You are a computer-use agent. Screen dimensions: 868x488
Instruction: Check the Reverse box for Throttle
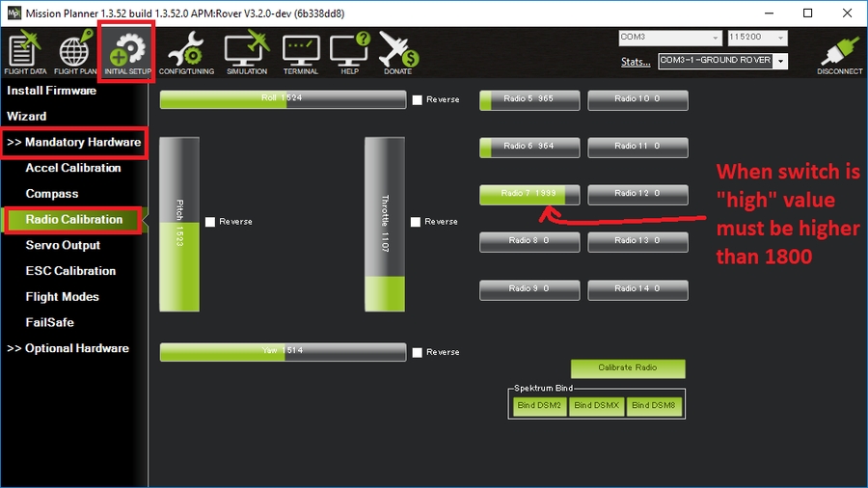click(417, 222)
